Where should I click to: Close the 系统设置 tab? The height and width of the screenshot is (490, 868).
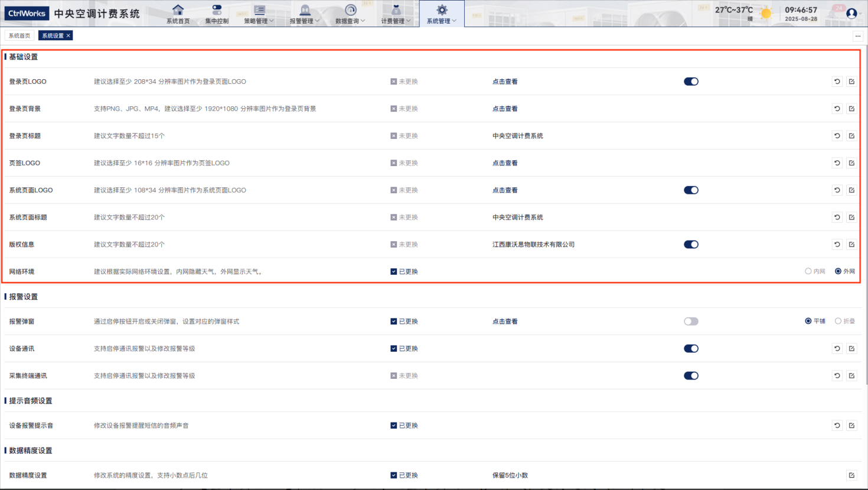tap(68, 35)
